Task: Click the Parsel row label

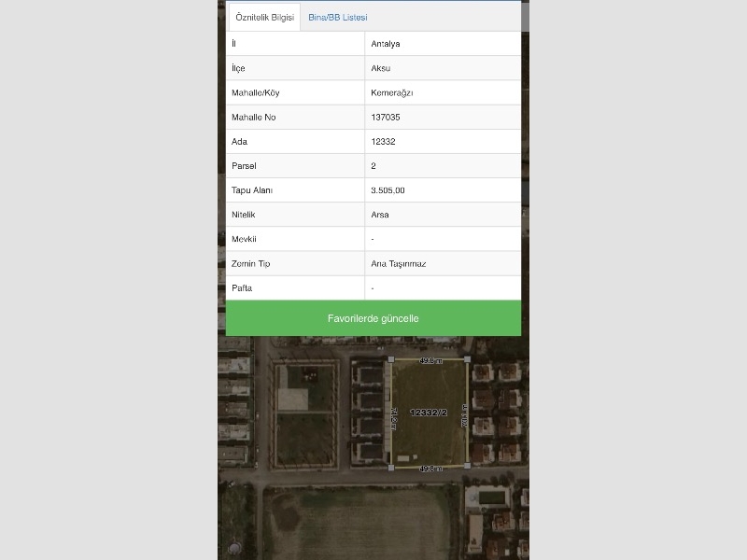Action: tap(244, 166)
